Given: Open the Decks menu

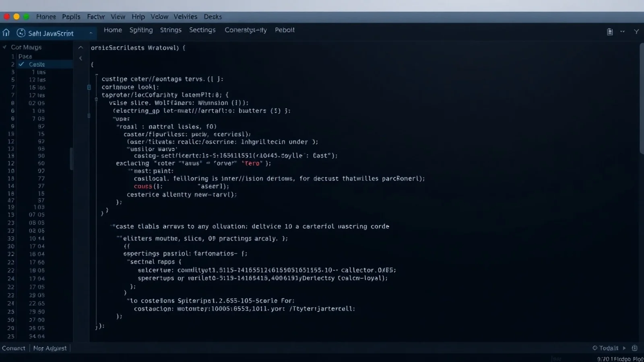Looking at the screenshot, I should (213, 16).
